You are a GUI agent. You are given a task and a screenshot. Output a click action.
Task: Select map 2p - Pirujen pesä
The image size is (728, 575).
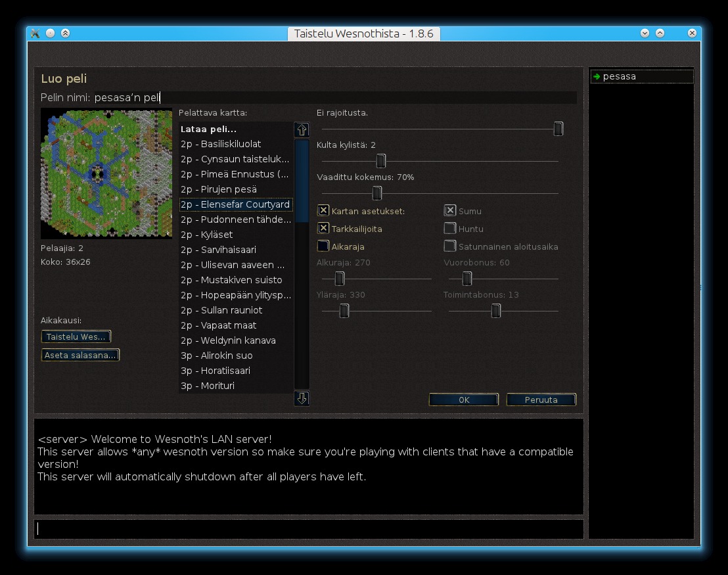[x=236, y=189]
